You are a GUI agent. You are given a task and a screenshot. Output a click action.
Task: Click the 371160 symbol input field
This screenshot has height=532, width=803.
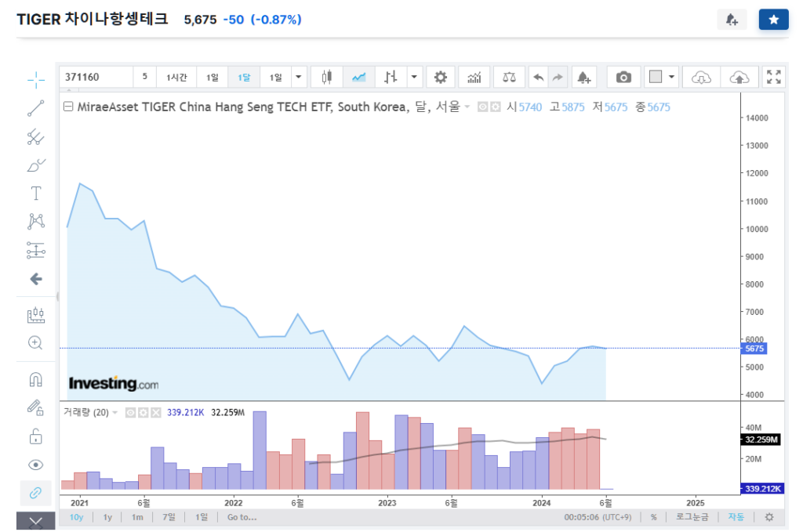[96, 78]
